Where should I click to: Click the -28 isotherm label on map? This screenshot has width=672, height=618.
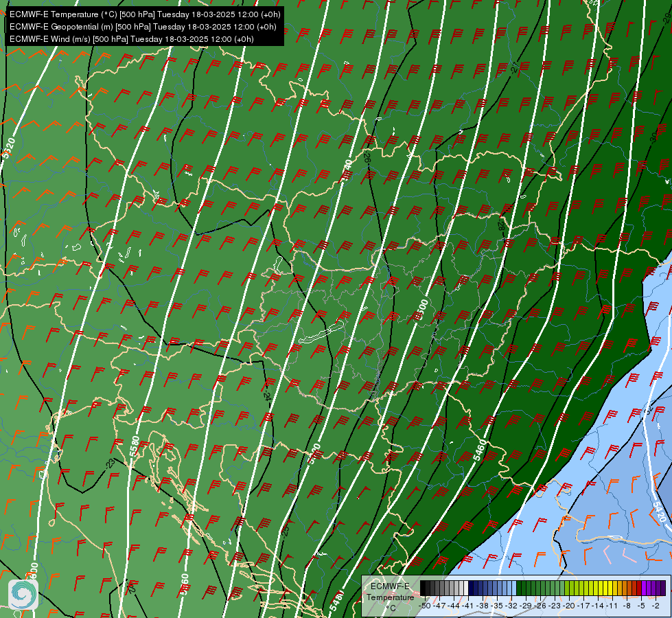tap(500, 225)
